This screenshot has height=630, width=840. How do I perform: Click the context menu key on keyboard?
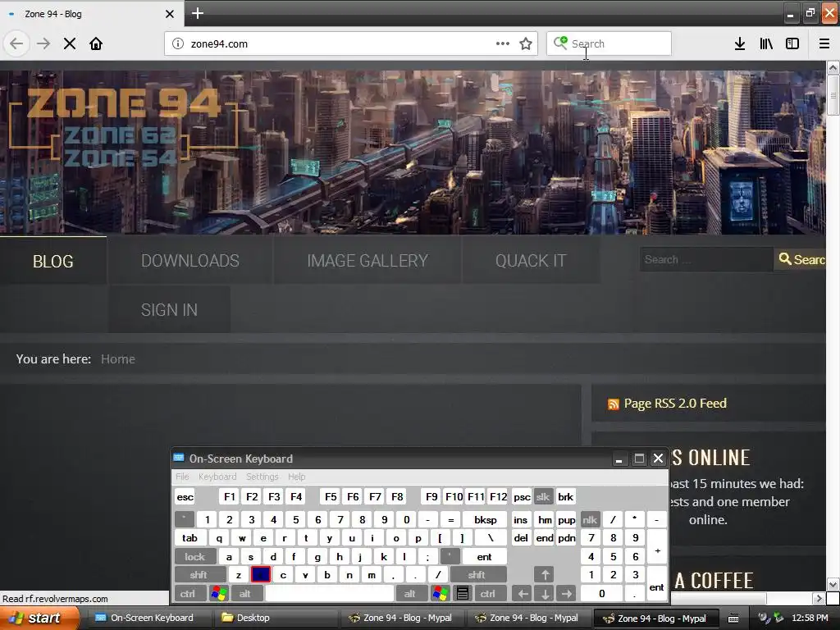pyautogui.click(x=463, y=593)
